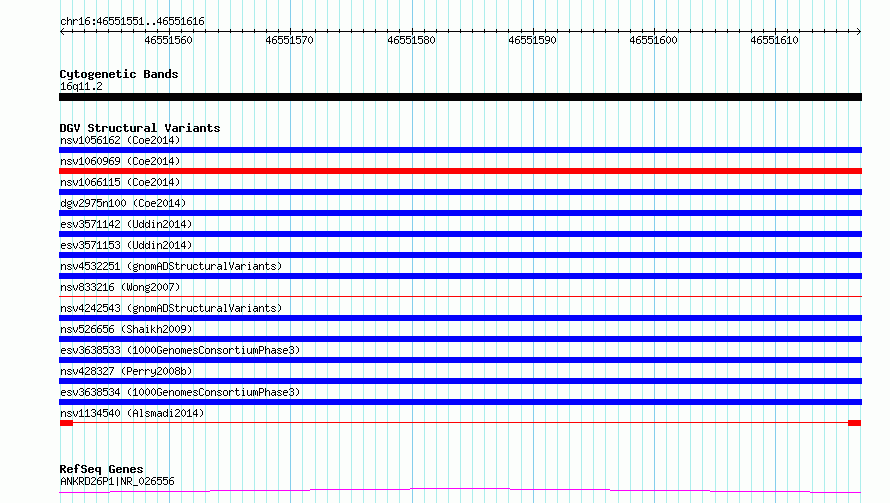This screenshot has height=503, width=890.
Task: Select variant label esv3638534 (1000GenomesConsortiumPhase3)
Action: click(180, 392)
